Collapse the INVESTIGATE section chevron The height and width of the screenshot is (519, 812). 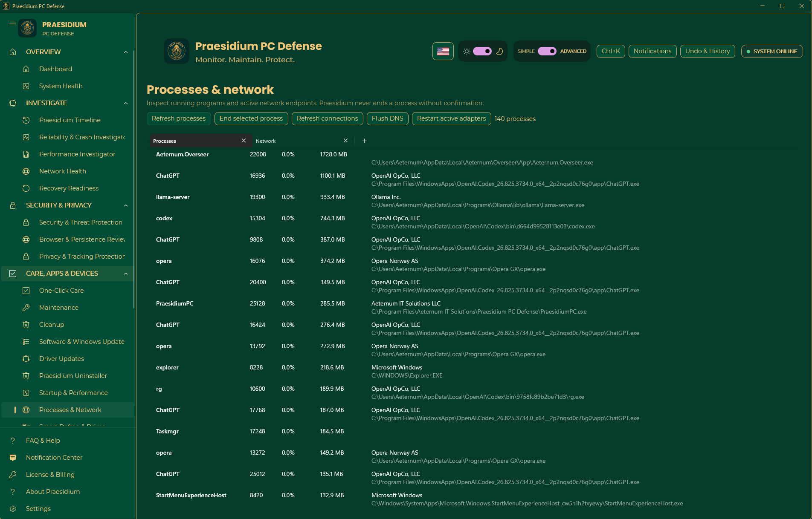126,103
